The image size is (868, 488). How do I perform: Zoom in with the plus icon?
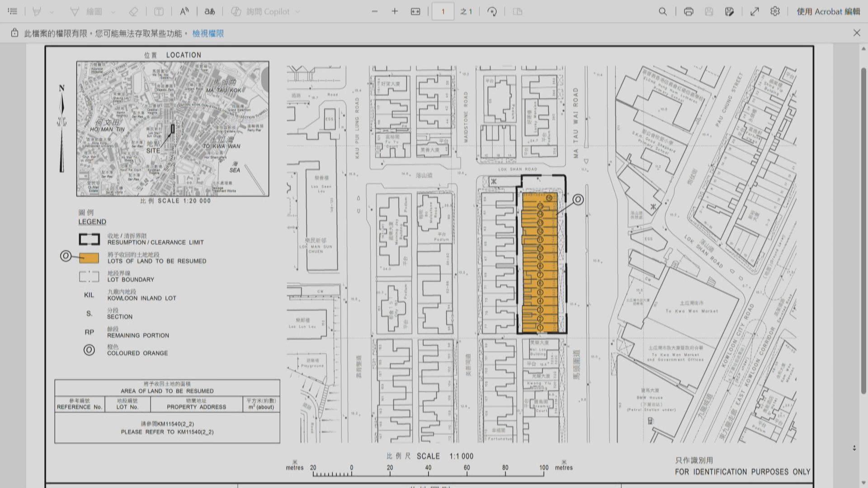tap(395, 11)
